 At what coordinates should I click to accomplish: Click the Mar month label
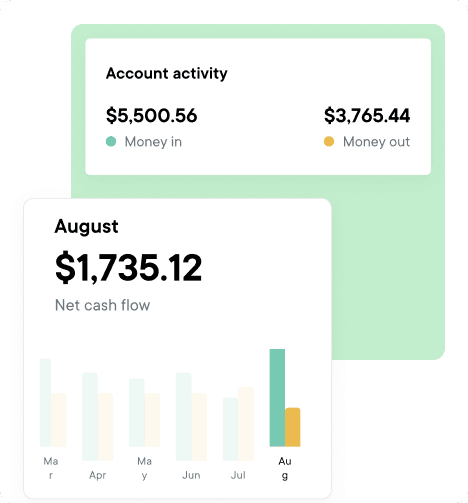click(51, 468)
